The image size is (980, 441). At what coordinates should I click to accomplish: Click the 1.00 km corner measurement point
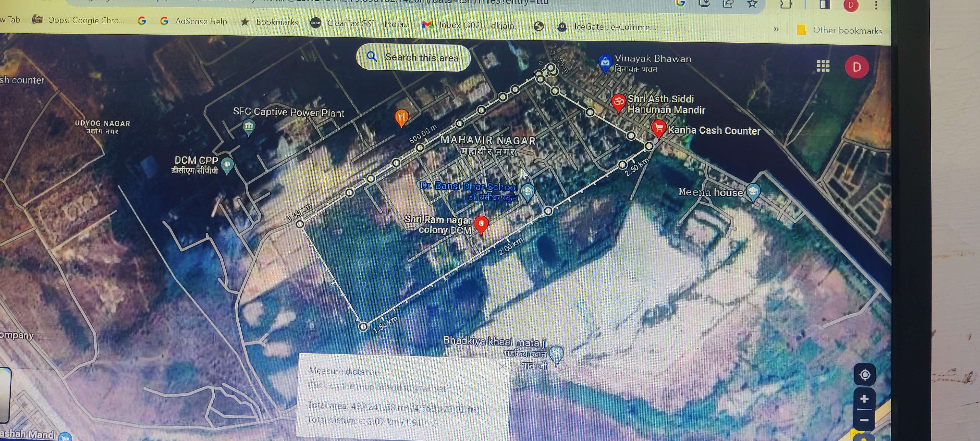(300, 224)
